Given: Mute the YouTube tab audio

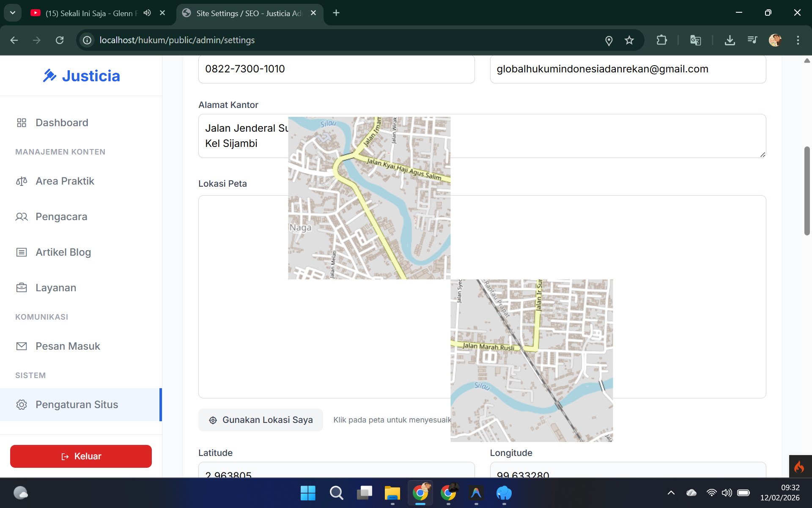Looking at the screenshot, I should click(x=147, y=13).
